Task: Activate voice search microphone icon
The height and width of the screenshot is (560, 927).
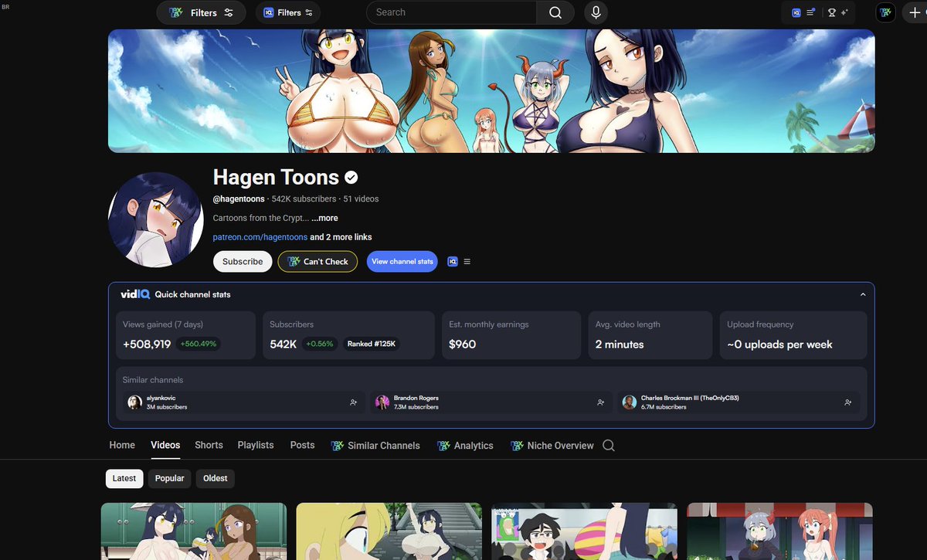Action: (596, 12)
